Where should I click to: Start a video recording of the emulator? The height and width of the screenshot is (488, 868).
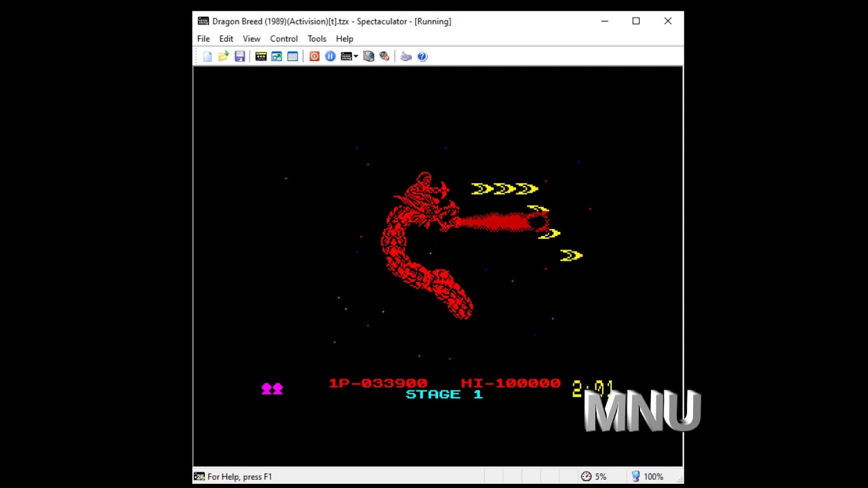[368, 56]
